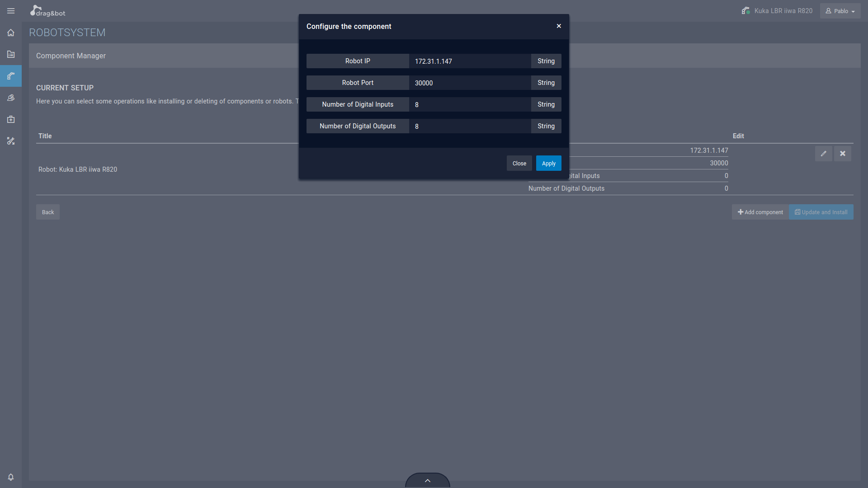The width and height of the screenshot is (868, 488).
Task: Open notifications bell icon
Action: pos(11,477)
